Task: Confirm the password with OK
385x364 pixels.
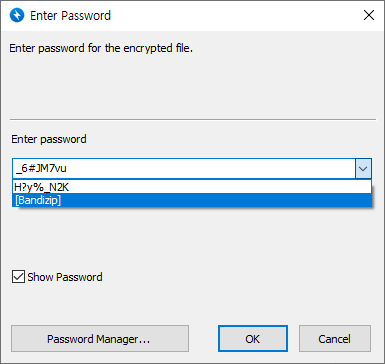Action: coord(253,339)
